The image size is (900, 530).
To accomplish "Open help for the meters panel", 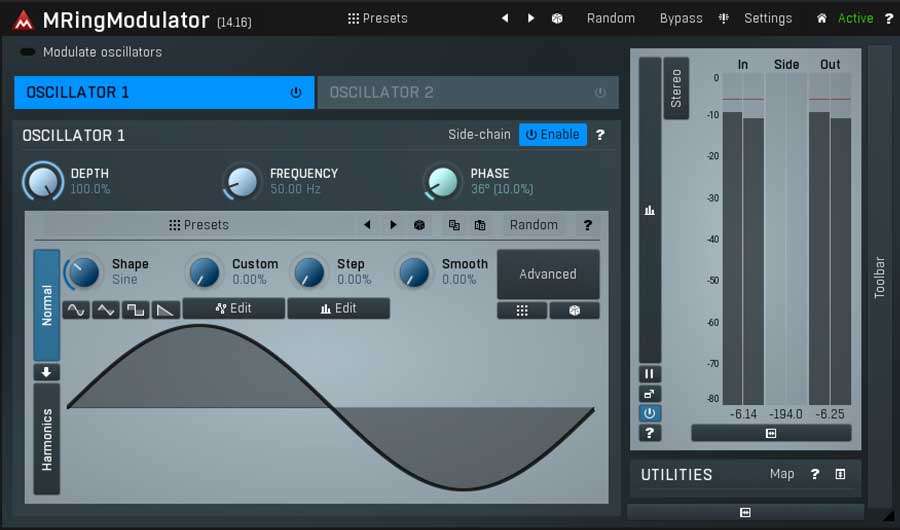I will pos(650,433).
